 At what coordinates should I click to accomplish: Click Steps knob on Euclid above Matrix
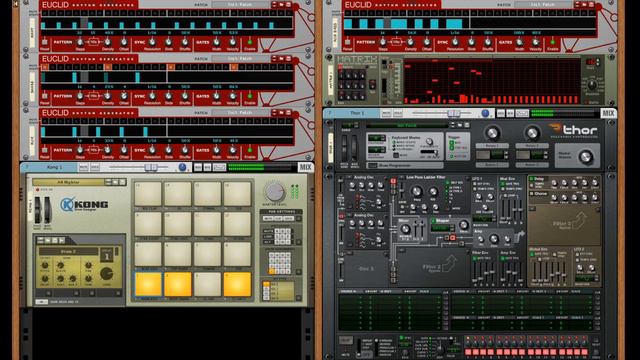coord(382,42)
